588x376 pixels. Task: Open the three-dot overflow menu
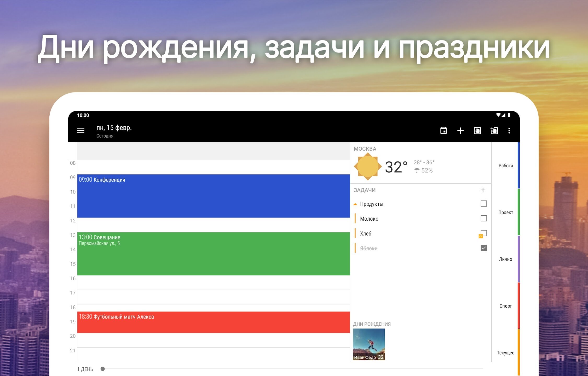pyautogui.click(x=509, y=131)
